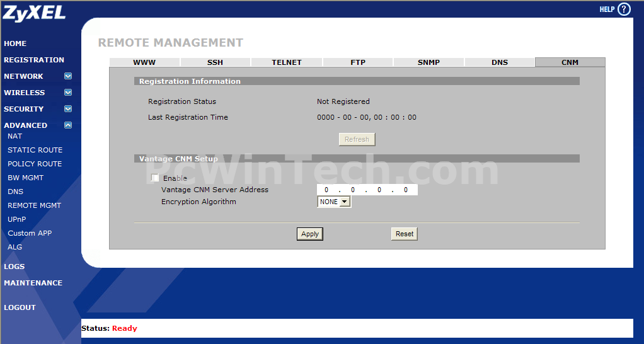
Task: Open the NETWORK menu label
Action: [23, 76]
